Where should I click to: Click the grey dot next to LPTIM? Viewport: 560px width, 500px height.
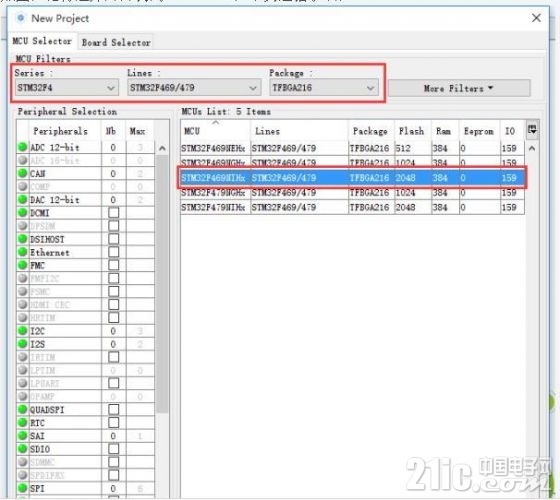(22, 370)
